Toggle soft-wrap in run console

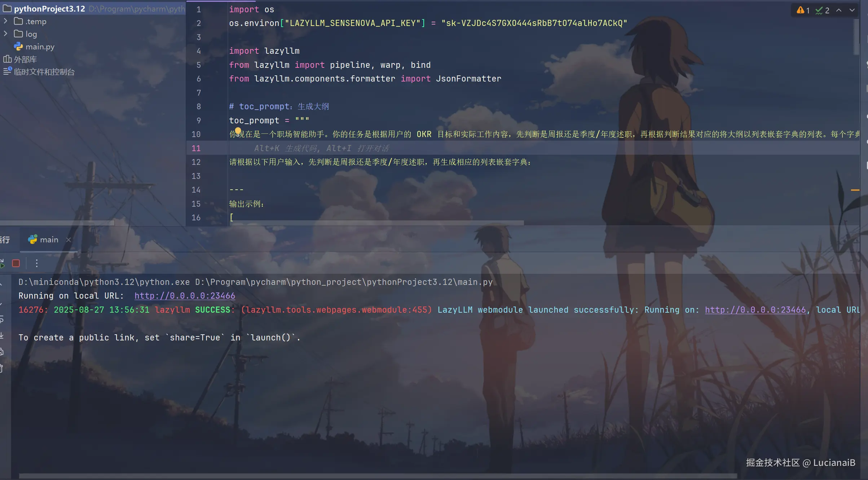[x=2, y=320]
